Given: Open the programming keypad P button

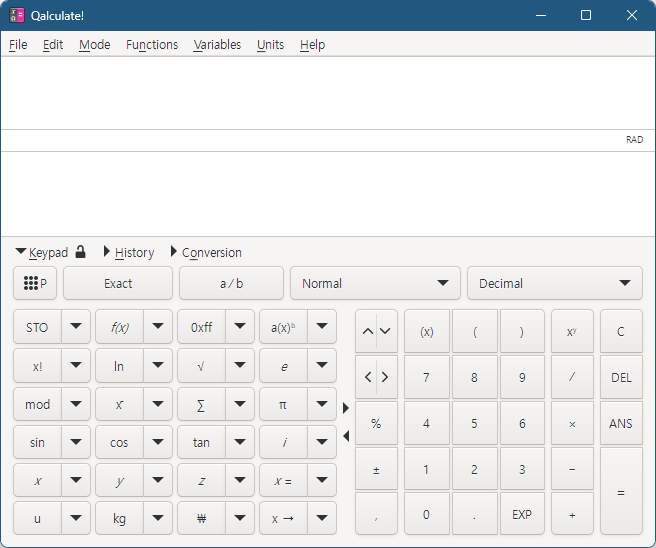Looking at the screenshot, I should click(x=35, y=283).
